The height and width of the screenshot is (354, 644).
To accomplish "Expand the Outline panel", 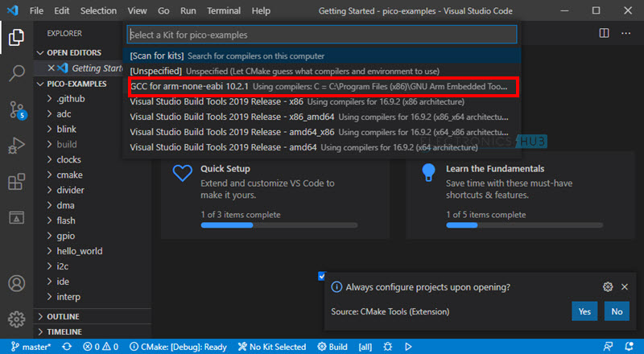I will pos(63,316).
